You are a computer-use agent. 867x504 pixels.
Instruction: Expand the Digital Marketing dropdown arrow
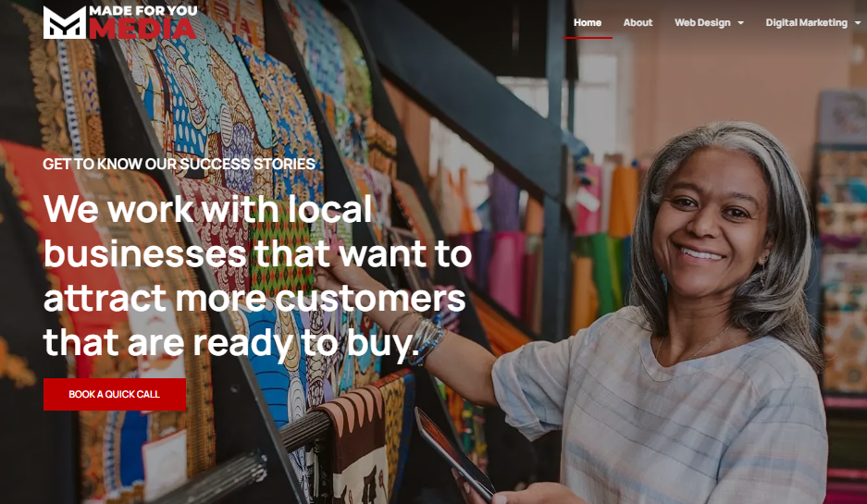coord(858,23)
